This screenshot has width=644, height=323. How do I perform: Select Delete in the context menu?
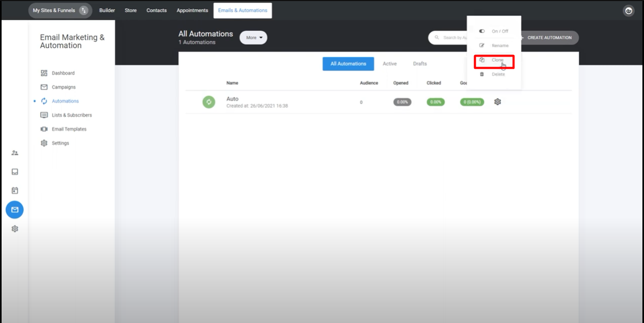(x=494, y=75)
